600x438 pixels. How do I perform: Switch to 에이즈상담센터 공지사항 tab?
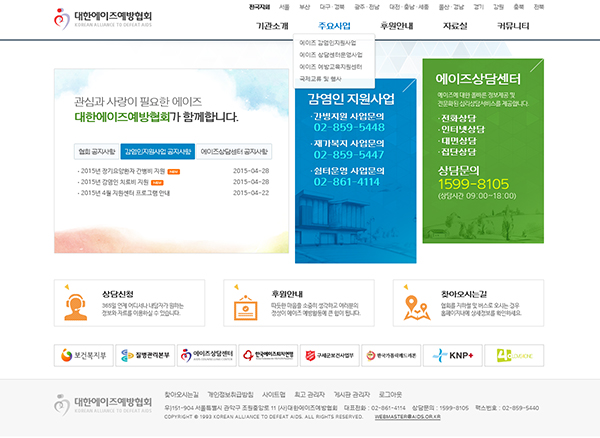(x=237, y=151)
